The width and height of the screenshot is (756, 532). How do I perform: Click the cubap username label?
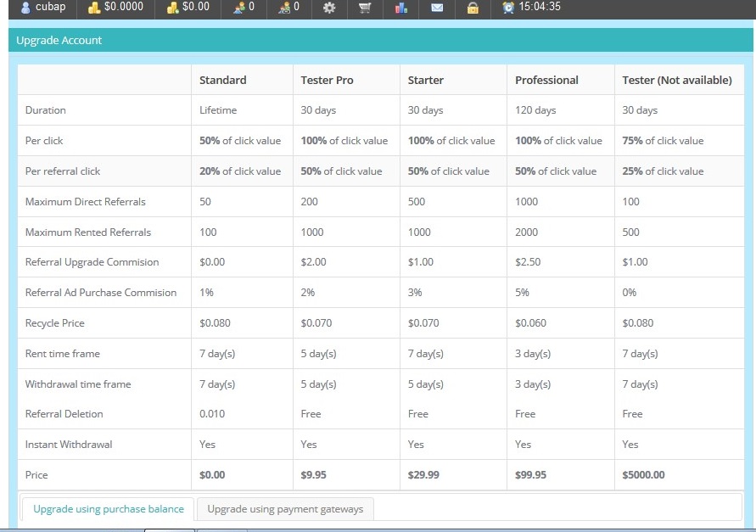(x=50, y=7)
